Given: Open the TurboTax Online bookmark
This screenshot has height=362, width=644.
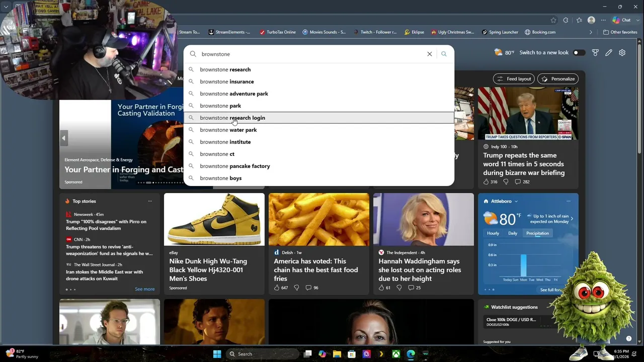Looking at the screenshot, I should pyautogui.click(x=278, y=32).
